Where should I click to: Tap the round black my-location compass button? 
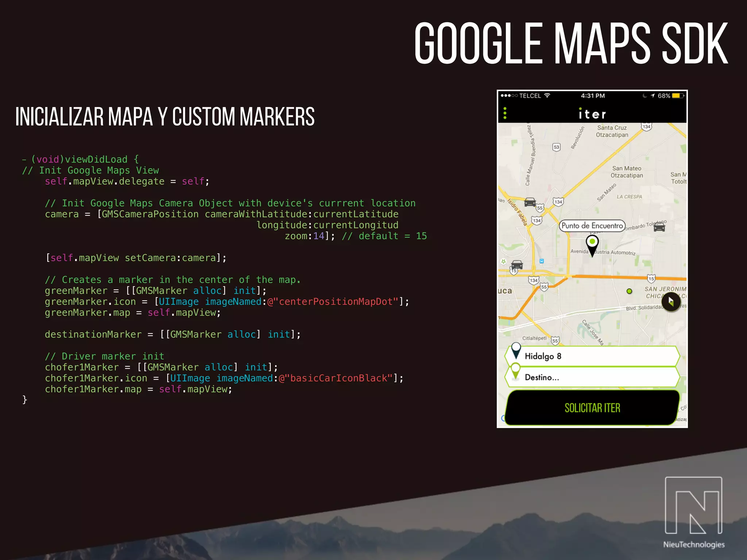[671, 302]
